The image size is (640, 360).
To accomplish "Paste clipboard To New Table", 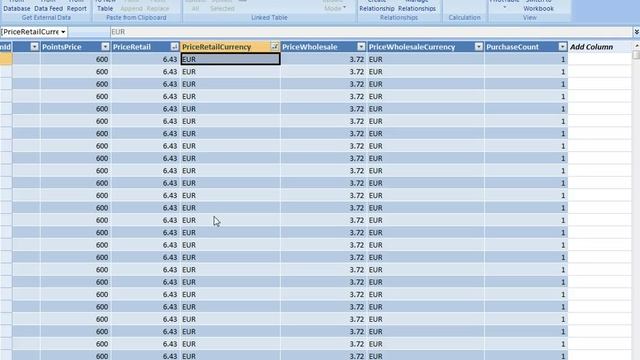I will click(105, 6).
